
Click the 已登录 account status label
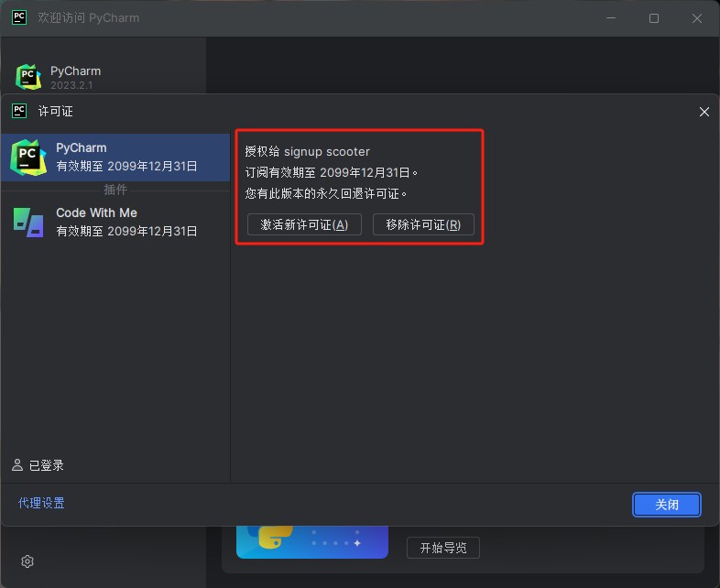pyautogui.click(x=47, y=465)
